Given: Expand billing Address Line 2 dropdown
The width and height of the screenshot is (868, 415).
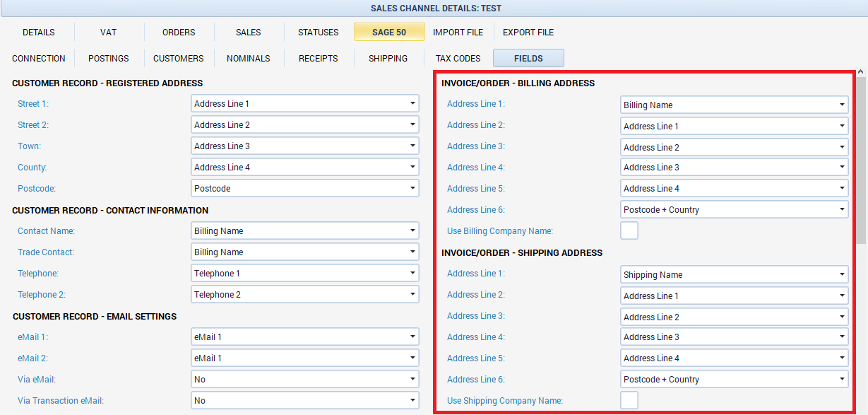Looking at the screenshot, I should point(735,127).
